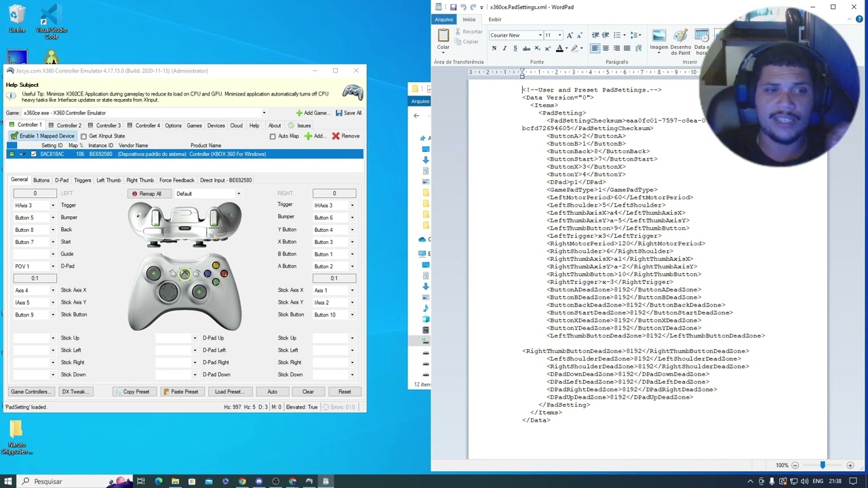
Task: Apply superscript formatting in WordPad
Action: click(547, 48)
